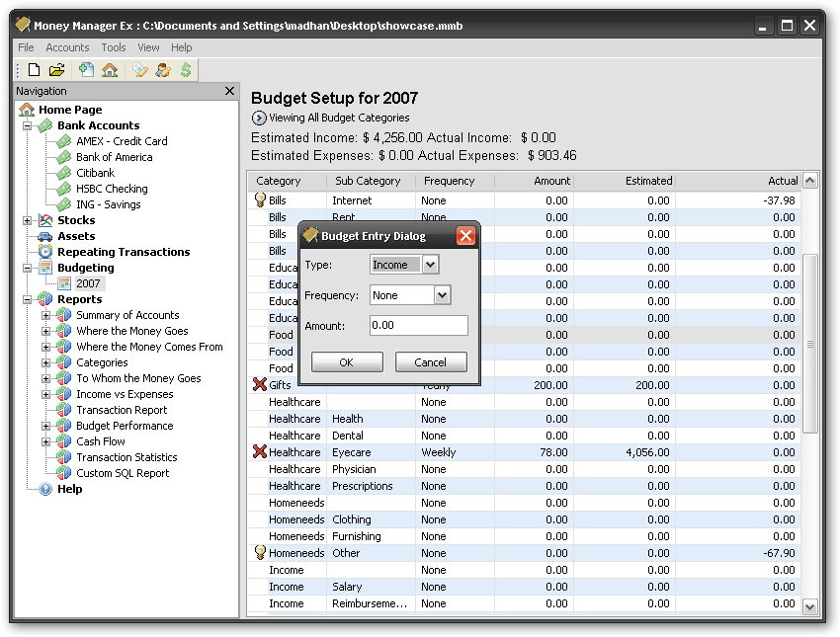
Task: Click the lightbulb icon on Bills Internet row
Action: 260,200
